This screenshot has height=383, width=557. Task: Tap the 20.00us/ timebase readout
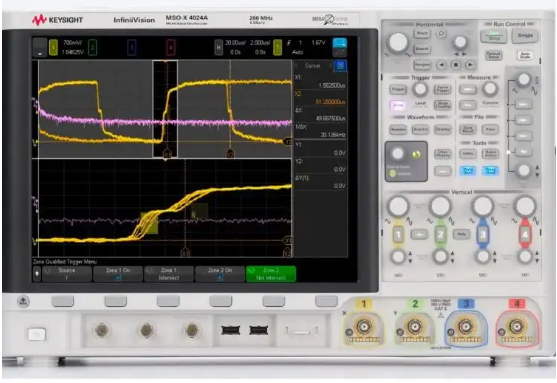[x=235, y=43]
